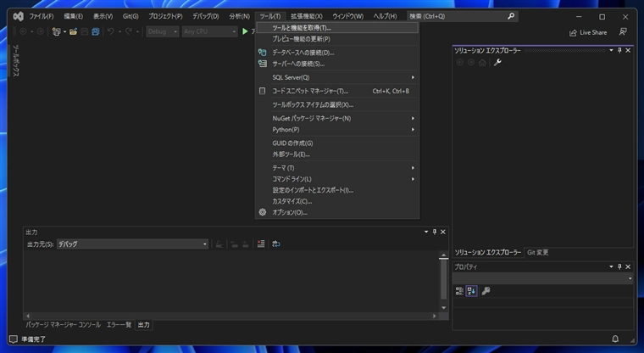This screenshot has height=353, width=644.
Task: Expand the テーマ(T) submenu
Action: pyautogui.click(x=337, y=168)
